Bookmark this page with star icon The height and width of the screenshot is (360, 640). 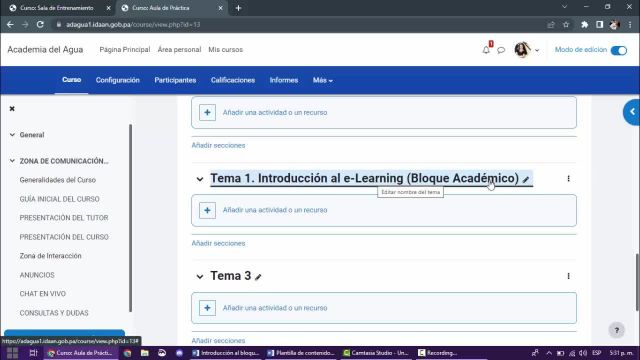tap(566, 24)
